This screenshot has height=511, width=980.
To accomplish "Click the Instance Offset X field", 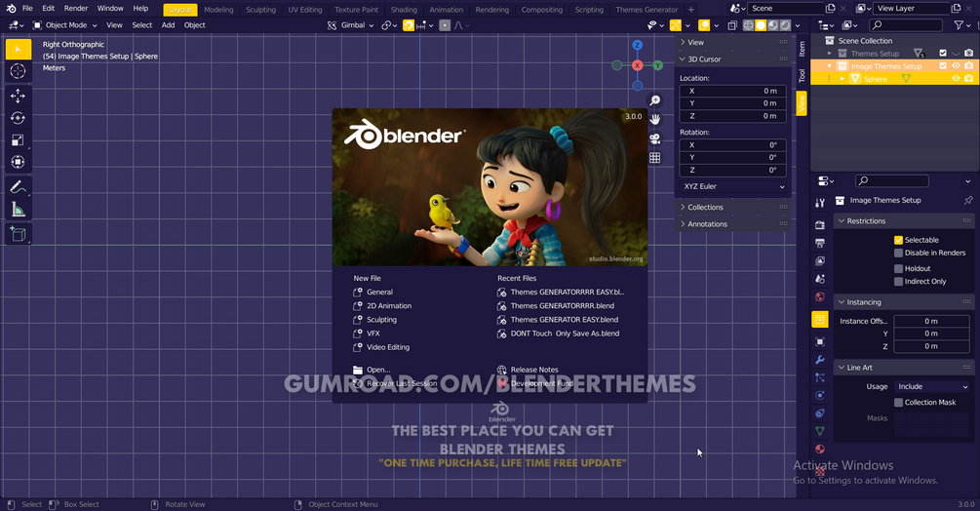I will coord(931,321).
